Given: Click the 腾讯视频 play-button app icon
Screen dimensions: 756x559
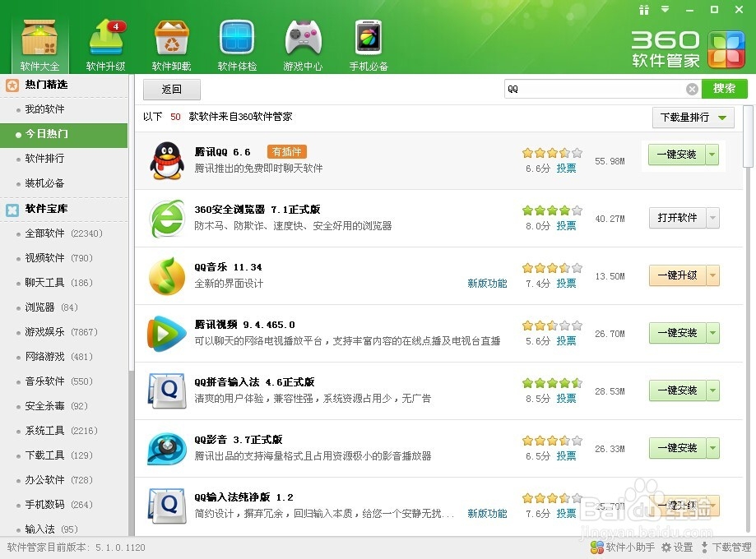Looking at the screenshot, I should (x=166, y=333).
